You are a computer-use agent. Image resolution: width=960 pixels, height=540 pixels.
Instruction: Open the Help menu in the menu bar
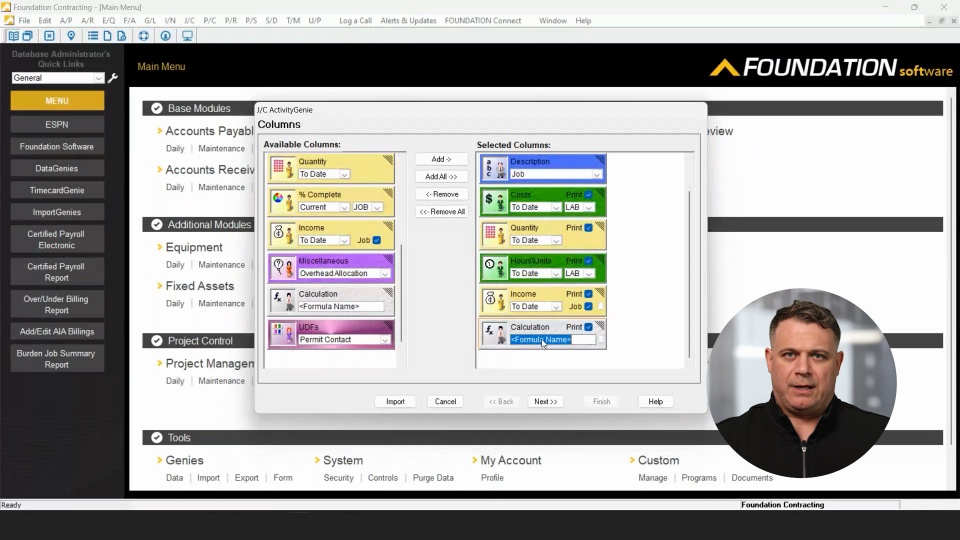(583, 20)
